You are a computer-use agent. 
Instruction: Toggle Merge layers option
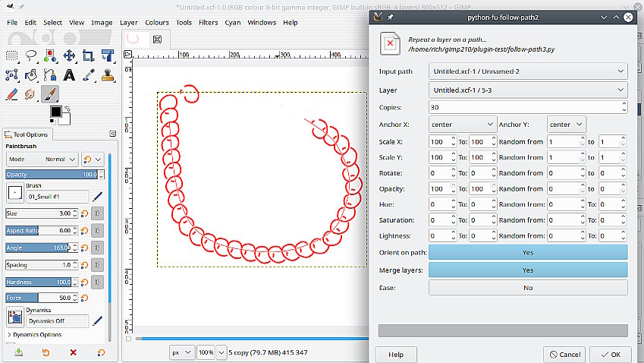coord(528,270)
